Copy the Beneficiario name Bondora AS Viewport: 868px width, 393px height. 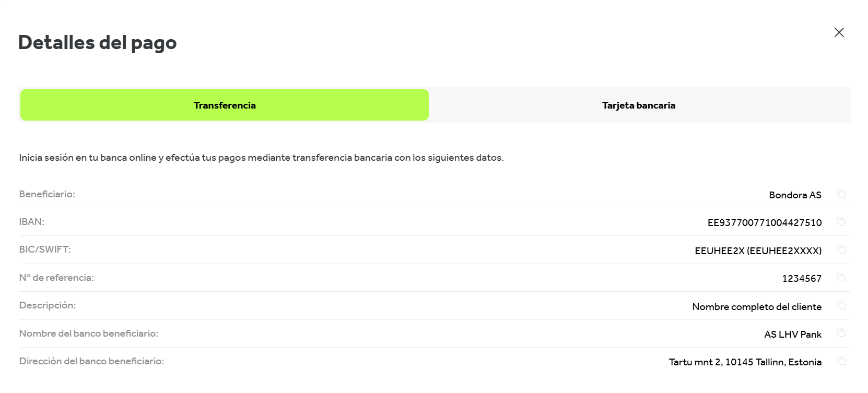point(841,194)
